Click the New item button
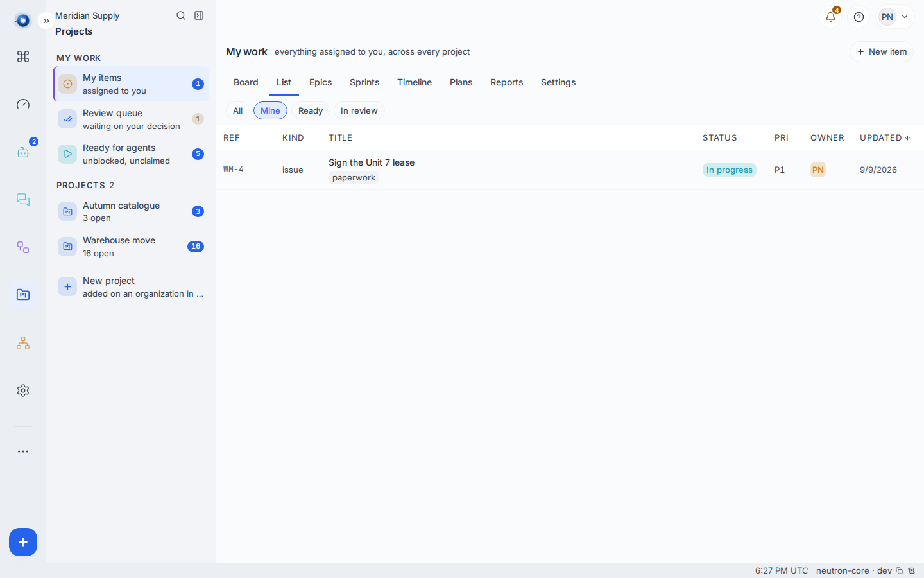The width and height of the screenshot is (924, 578). click(882, 52)
